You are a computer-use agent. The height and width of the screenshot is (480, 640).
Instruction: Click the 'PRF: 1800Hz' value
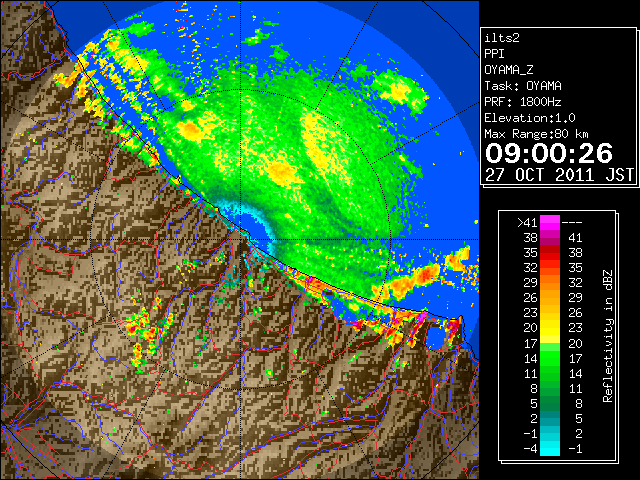(523, 102)
